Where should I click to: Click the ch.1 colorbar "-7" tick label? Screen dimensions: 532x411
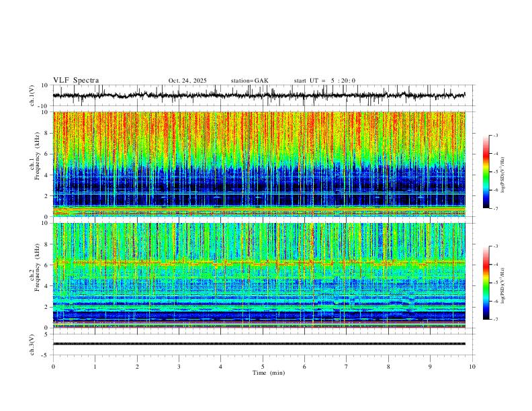[x=496, y=208]
